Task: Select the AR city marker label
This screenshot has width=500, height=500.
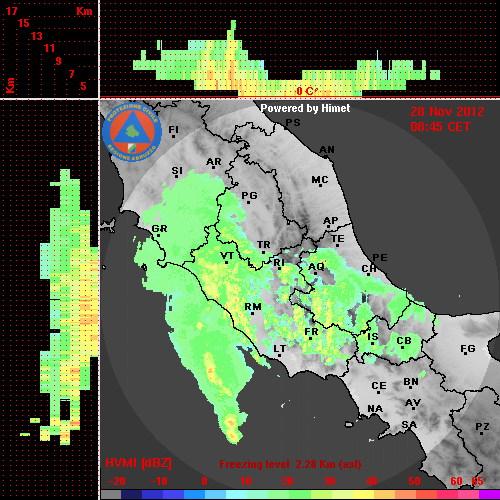Action: click(214, 162)
